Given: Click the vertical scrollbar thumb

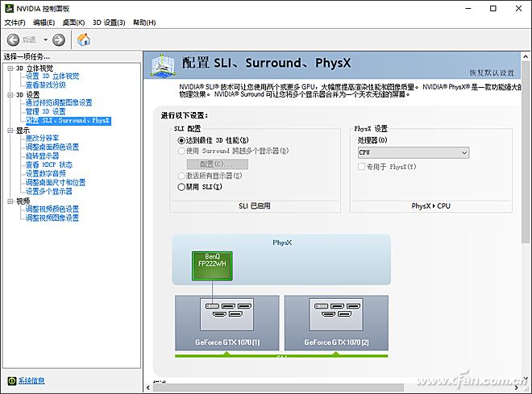Looking at the screenshot, I should (x=526, y=152).
